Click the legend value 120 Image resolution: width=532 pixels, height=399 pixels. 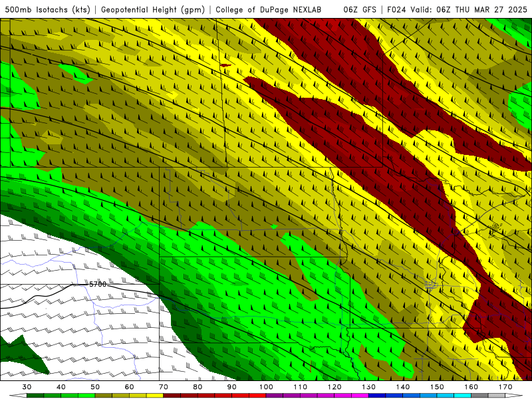[x=334, y=387]
